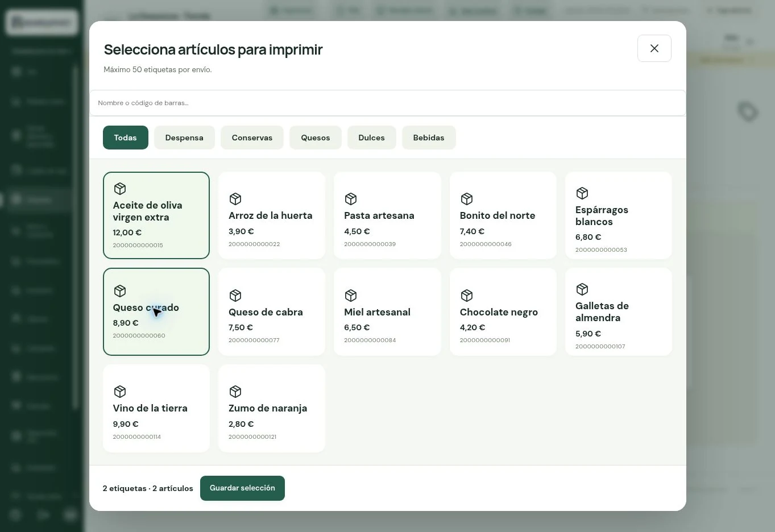Filter items by Despensa
The width and height of the screenshot is (775, 532).
pos(184,138)
